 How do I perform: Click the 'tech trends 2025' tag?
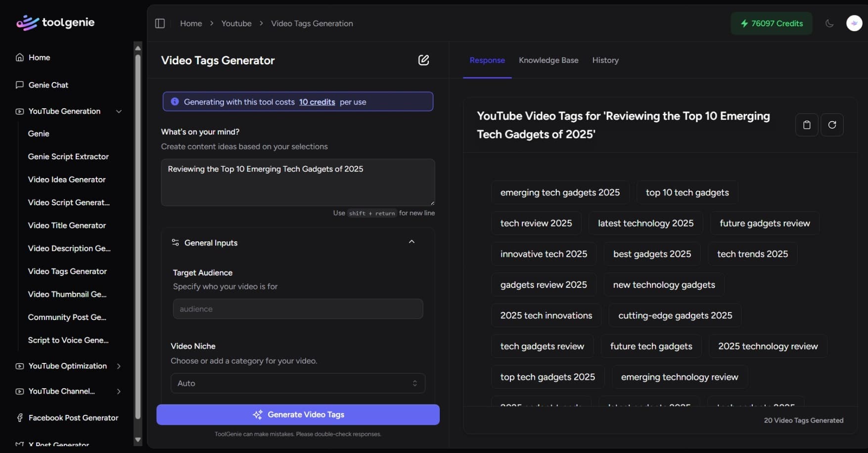752,254
